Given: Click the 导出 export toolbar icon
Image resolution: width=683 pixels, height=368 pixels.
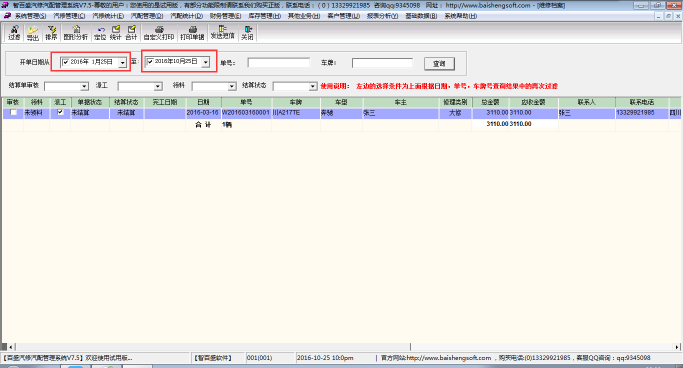Looking at the screenshot, I should [x=33, y=33].
